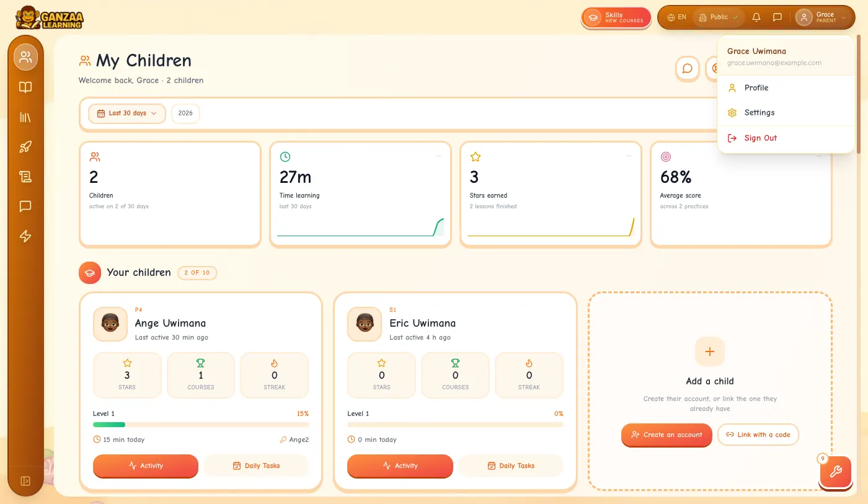Viewport: 868px width, 504px height.
Task: Click Link with a code button
Action: point(758,435)
